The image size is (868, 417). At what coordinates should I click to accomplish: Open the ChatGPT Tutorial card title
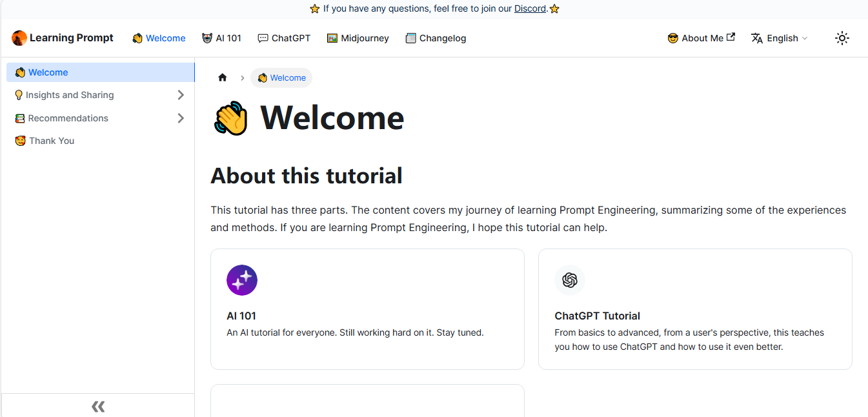[597, 316]
